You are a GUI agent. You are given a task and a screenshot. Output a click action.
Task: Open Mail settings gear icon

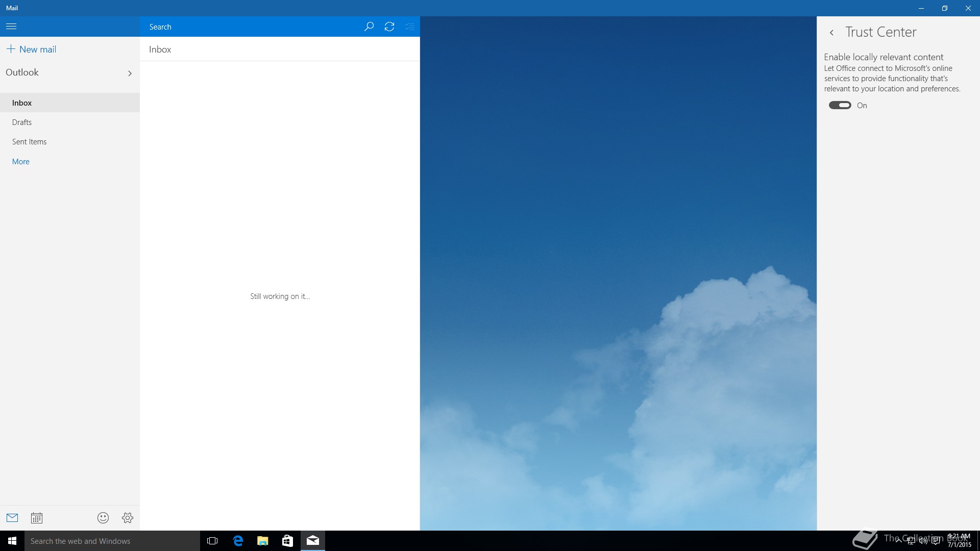pyautogui.click(x=128, y=518)
